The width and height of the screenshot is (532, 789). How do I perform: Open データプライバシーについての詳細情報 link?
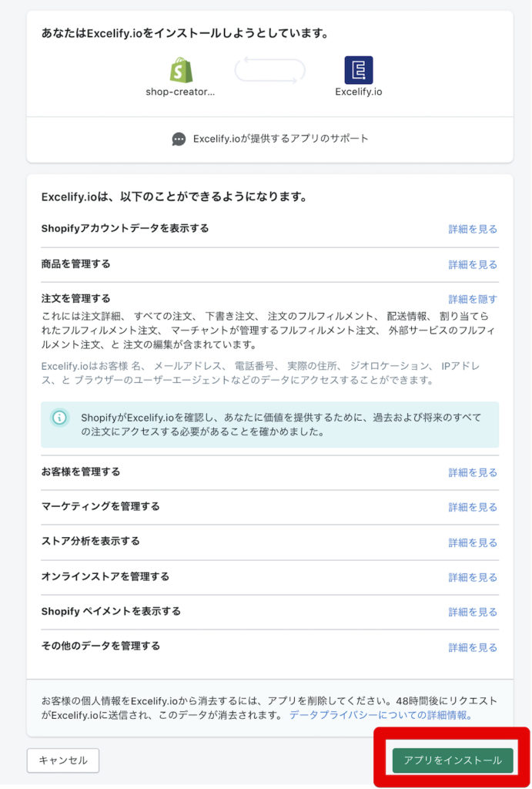(380, 715)
